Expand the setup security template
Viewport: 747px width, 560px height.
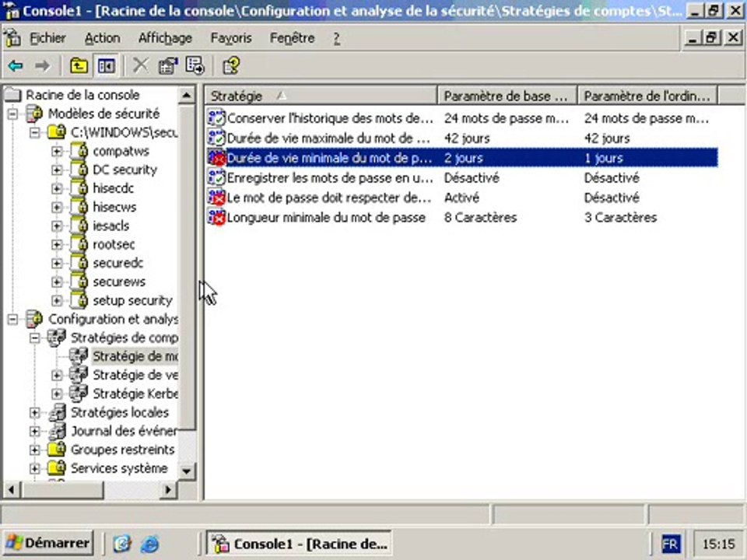[57, 300]
